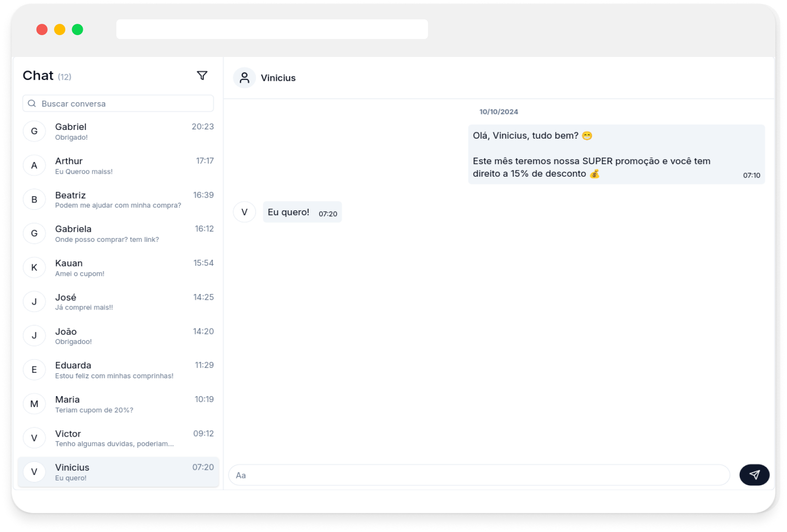Click Maria's M avatar circle
This screenshot has width=787, height=532.
coord(35,404)
